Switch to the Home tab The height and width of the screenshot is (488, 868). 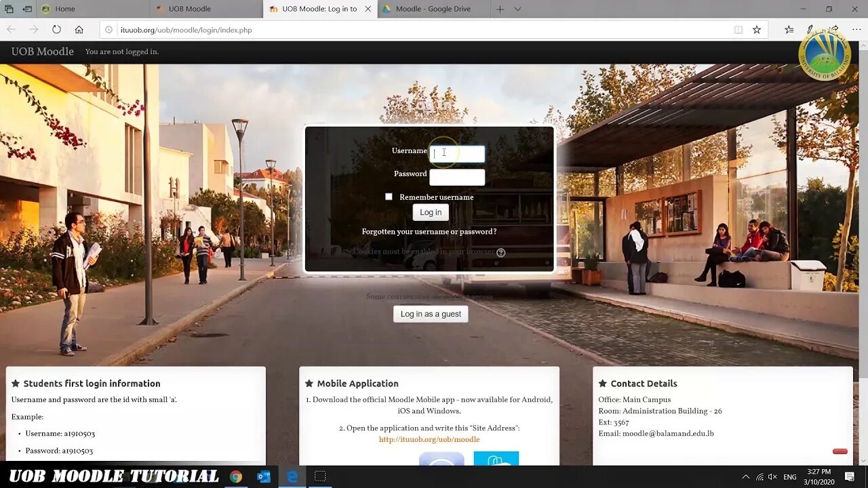point(93,9)
